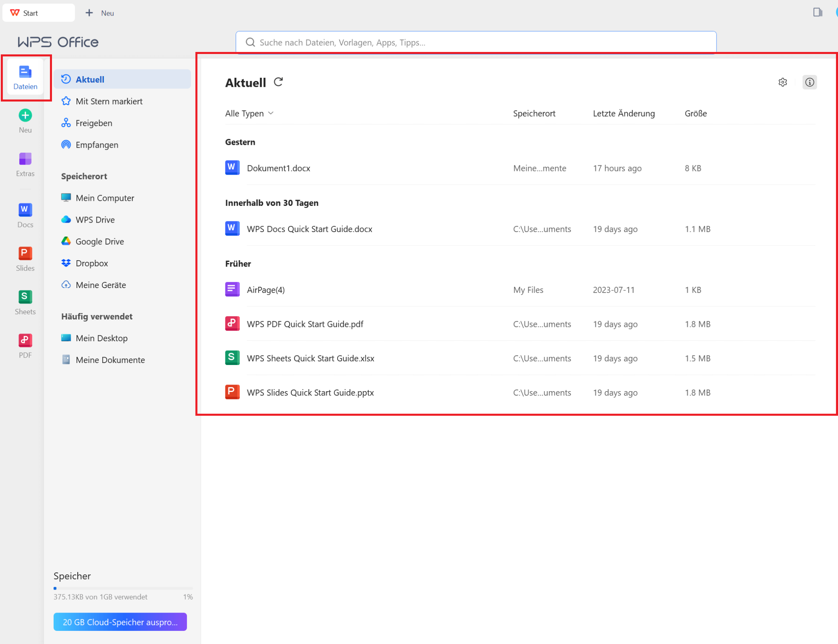Click refresh icon next to Aktuell heading
838x644 pixels.
pyautogui.click(x=278, y=82)
